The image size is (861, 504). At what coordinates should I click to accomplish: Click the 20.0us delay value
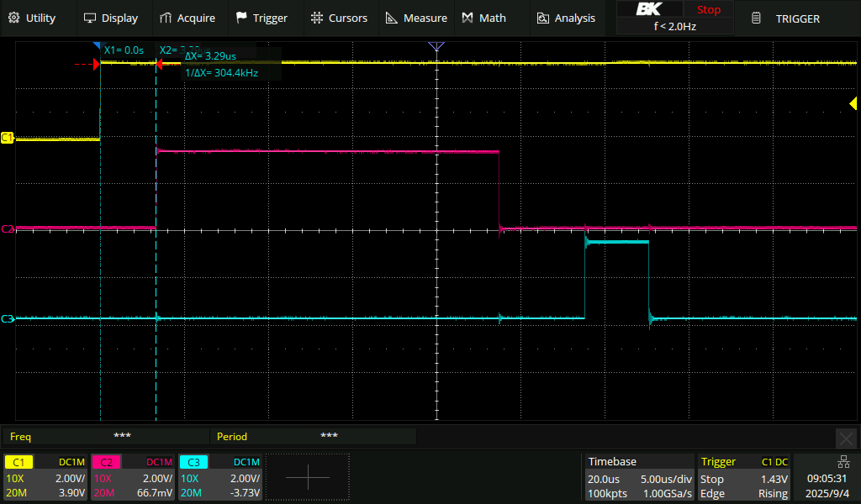604,479
